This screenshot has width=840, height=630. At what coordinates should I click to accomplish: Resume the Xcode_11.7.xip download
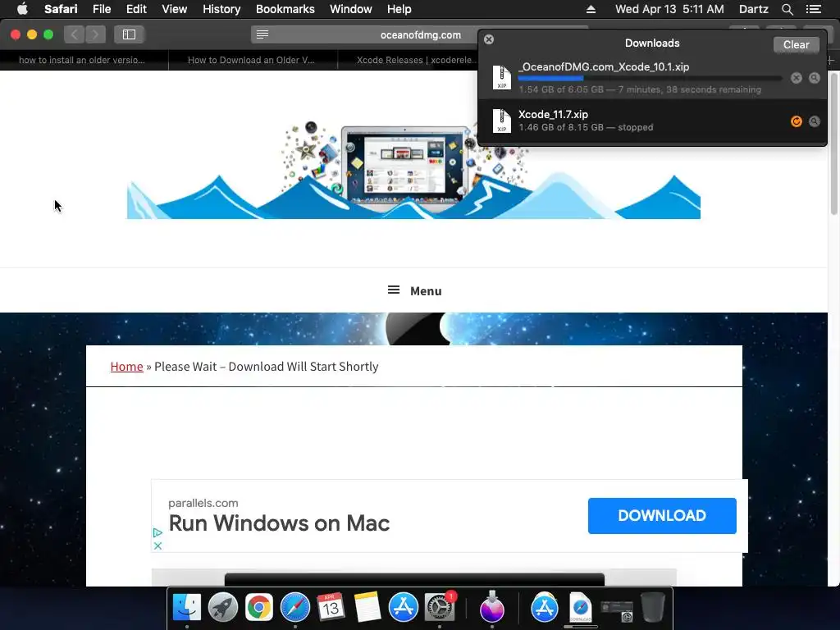(x=797, y=121)
